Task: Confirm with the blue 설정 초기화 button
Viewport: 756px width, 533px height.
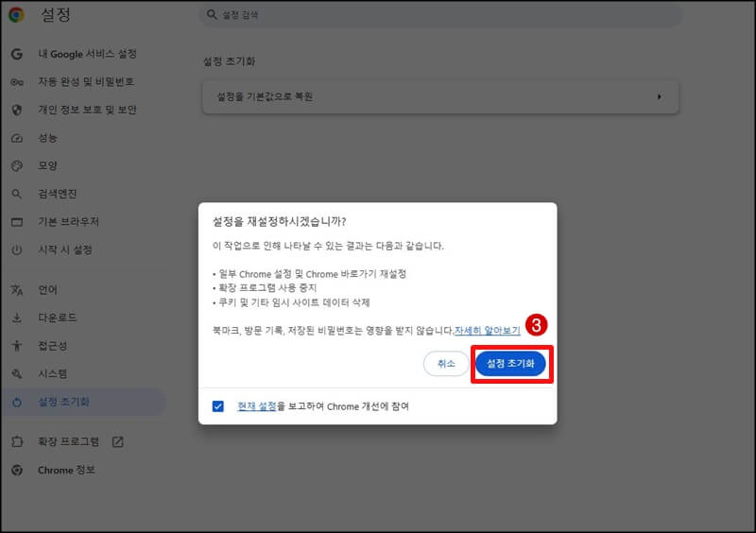Action: 510,364
